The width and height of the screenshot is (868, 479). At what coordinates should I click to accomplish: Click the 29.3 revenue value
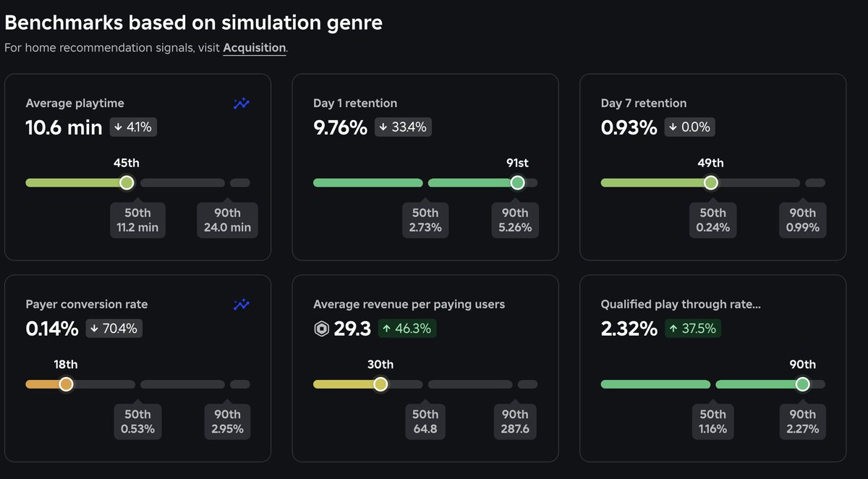coord(352,328)
